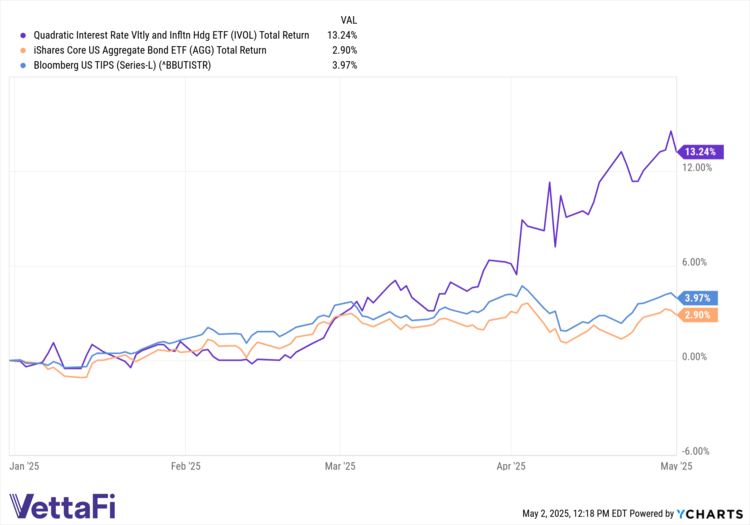
Task: Click the blue 3.97% end-value flag
Action: pos(697,298)
